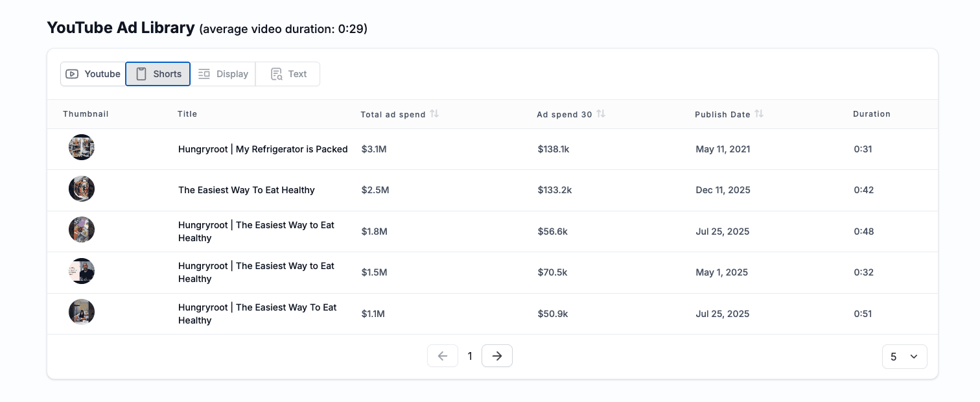Click the current page number 1
The height and width of the screenshot is (402, 980).
pyautogui.click(x=470, y=356)
